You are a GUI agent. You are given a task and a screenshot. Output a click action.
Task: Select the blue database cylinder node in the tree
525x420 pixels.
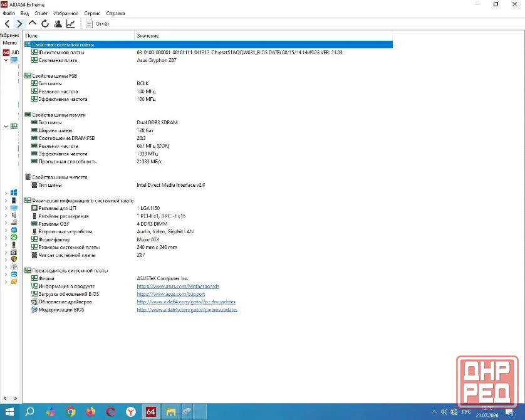14,274
